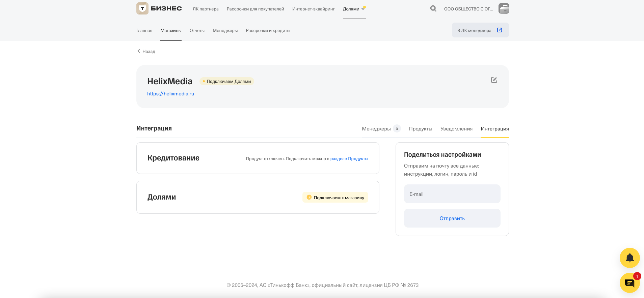Viewport: 644px width, 298px height.
Task: Click the Поделиться настройками heading
Action: pyautogui.click(x=442, y=155)
